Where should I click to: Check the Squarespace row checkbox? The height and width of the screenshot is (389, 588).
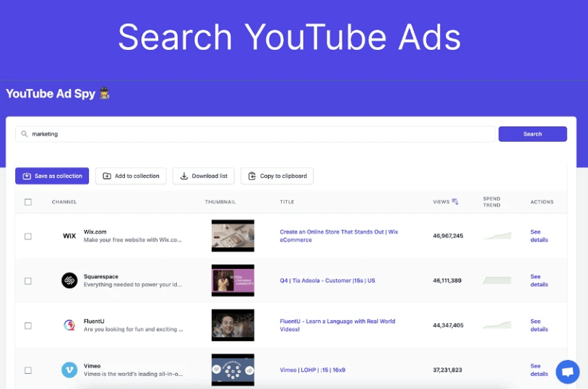(28, 281)
